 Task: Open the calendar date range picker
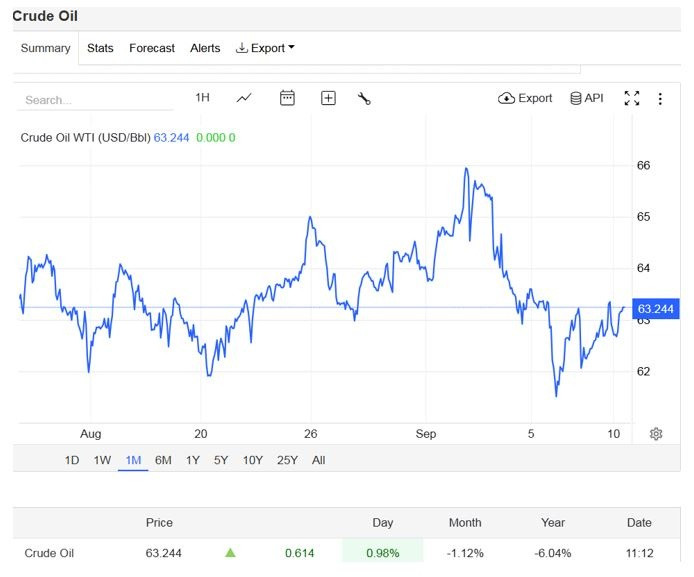click(287, 98)
